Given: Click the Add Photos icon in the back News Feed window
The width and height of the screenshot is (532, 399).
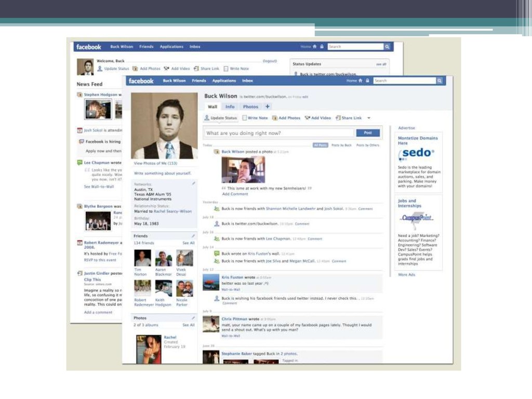Looking at the screenshot, I should [x=135, y=69].
